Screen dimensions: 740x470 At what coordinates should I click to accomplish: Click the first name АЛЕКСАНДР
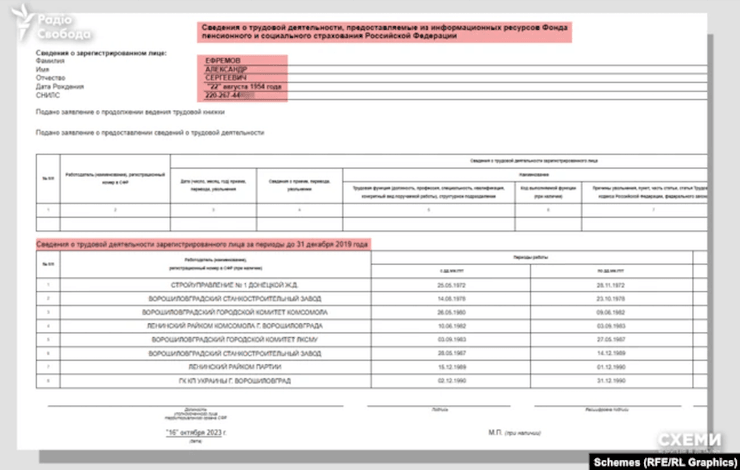coord(229,69)
